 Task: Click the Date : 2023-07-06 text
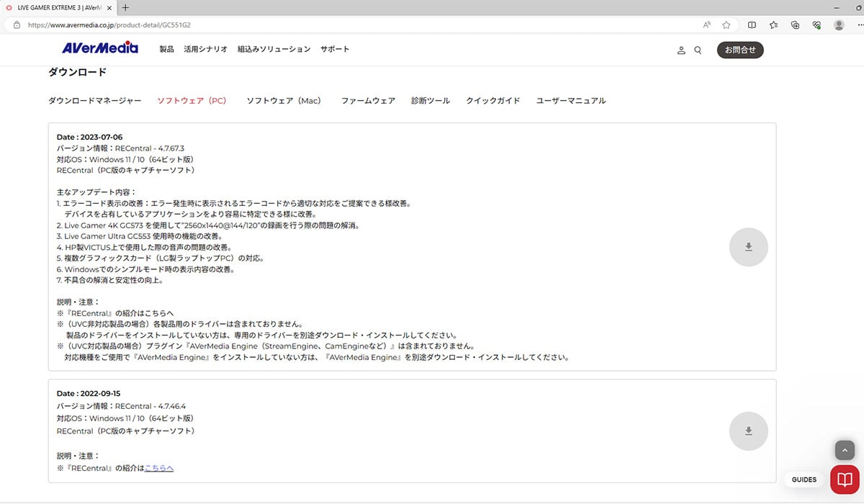coord(90,137)
